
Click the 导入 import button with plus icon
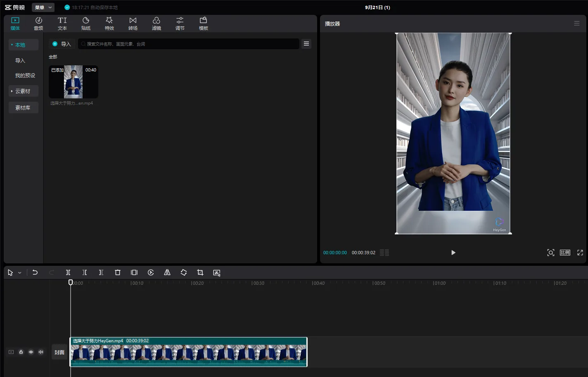(x=62, y=44)
